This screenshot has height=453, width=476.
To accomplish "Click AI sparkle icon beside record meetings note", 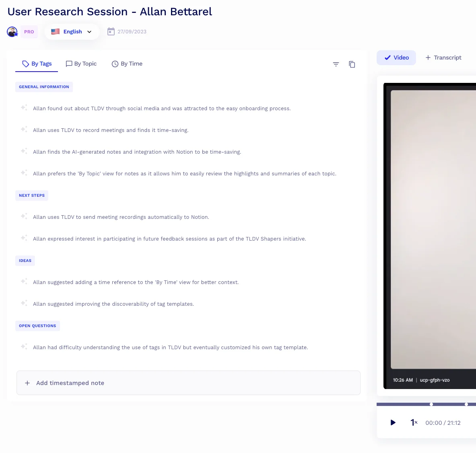I will click(x=24, y=129).
